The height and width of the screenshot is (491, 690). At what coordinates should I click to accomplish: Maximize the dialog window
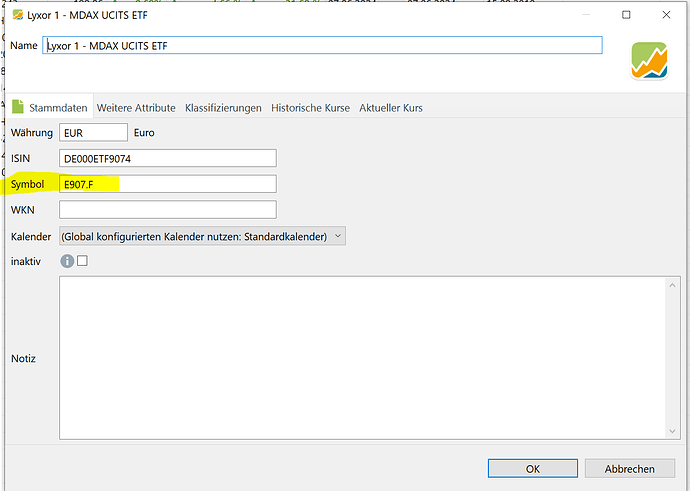(626, 15)
